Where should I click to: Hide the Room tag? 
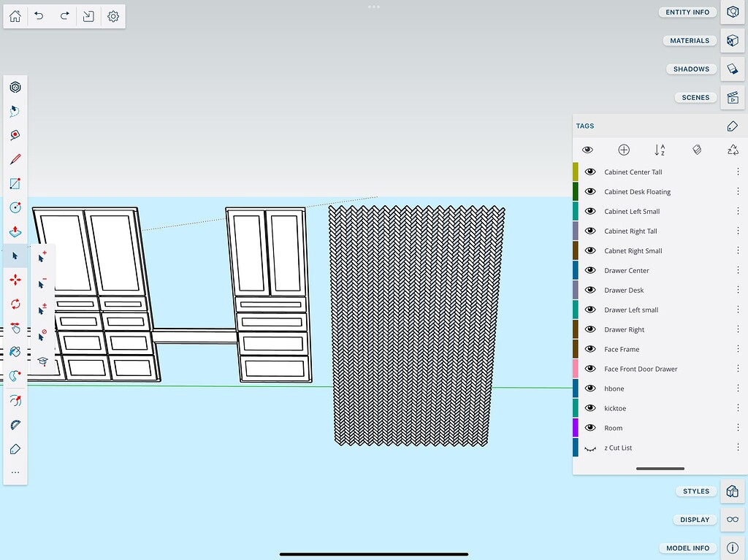coord(589,428)
